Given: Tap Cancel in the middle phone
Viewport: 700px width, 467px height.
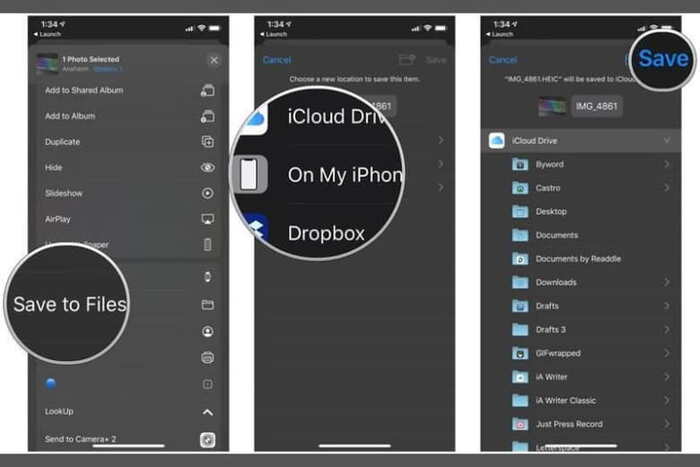Looking at the screenshot, I should 277,60.
